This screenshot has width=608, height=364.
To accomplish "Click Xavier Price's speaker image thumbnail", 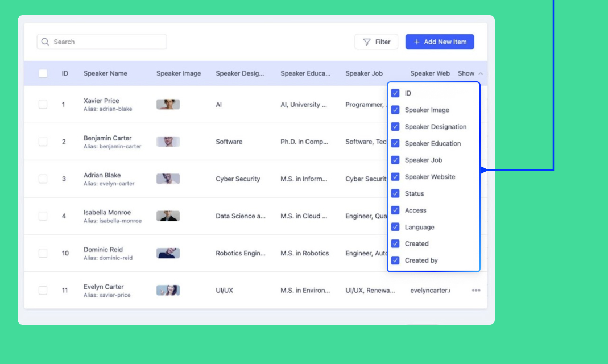I will point(168,105).
